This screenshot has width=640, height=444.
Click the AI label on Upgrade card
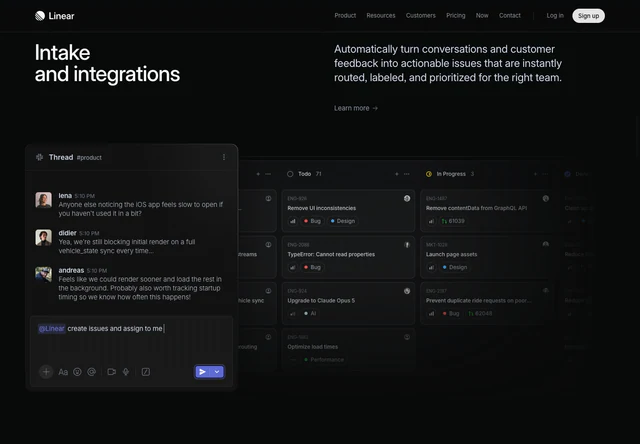point(310,313)
